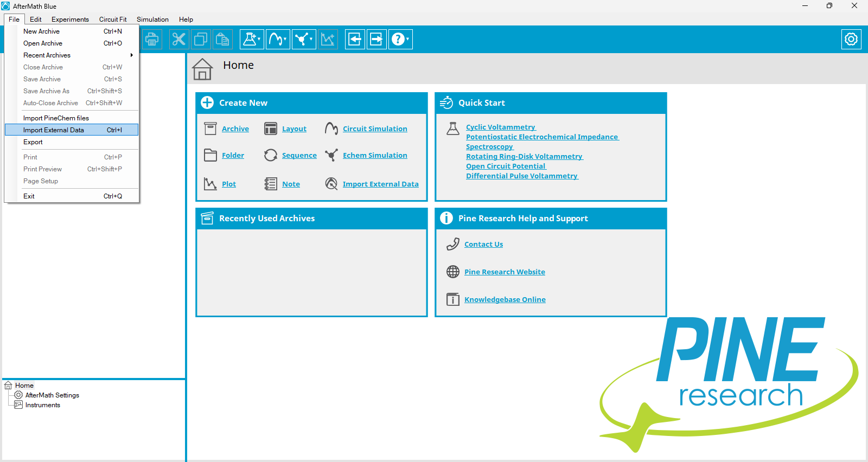Click the Pine Research Website link
Image resolution: width=868 pixels, height=462 pixels.
click(x=505, y=272)
